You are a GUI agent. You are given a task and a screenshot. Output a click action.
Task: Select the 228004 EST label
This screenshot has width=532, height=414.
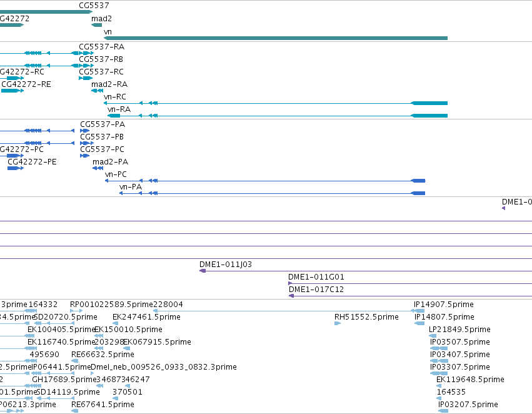(x=168, y=305)
